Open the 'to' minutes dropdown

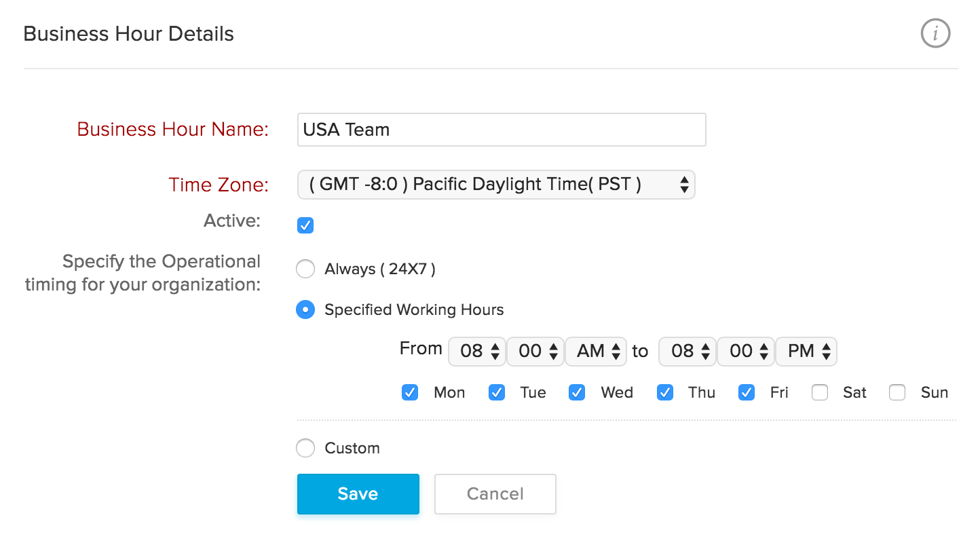(x=746, y=351)
